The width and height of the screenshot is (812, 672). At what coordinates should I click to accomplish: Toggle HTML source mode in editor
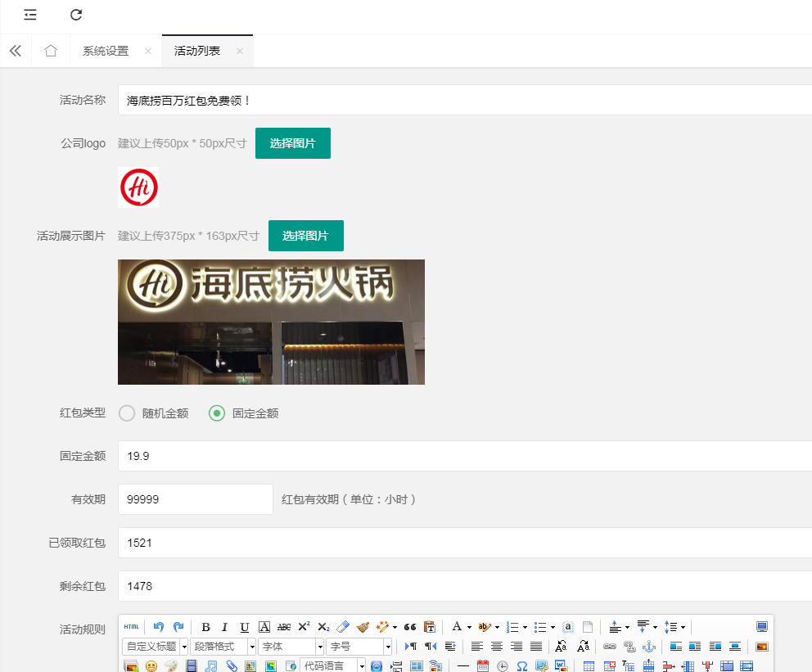[x=132, y=627]
